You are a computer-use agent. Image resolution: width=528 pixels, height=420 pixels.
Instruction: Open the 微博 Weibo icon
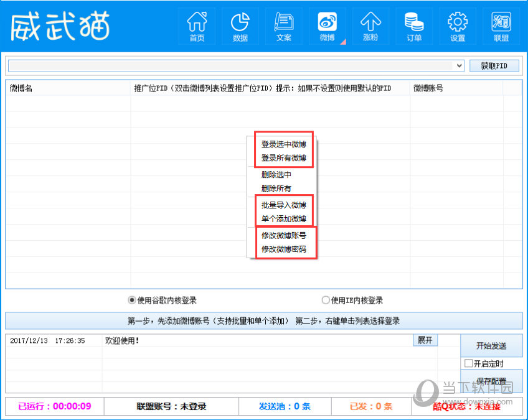(x=328, y=26)
